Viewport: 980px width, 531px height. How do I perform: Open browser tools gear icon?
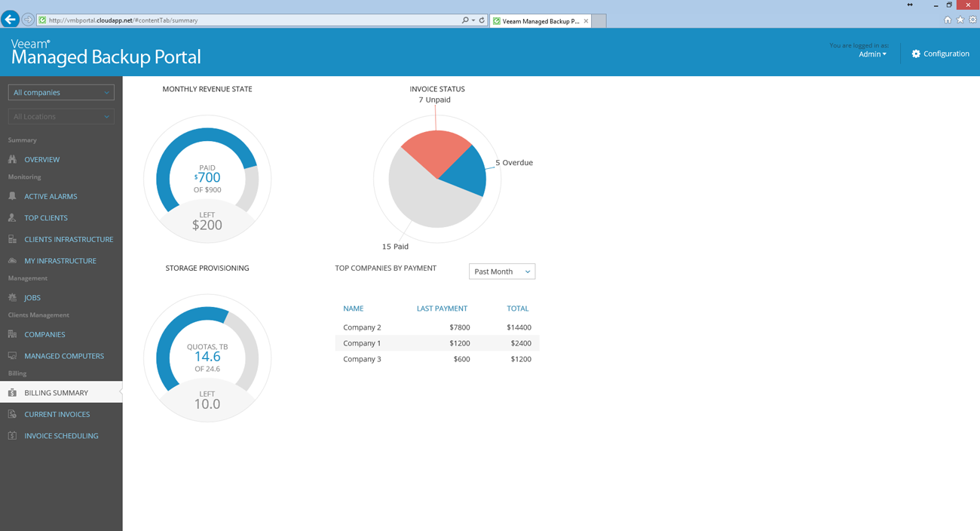(972, 20)
